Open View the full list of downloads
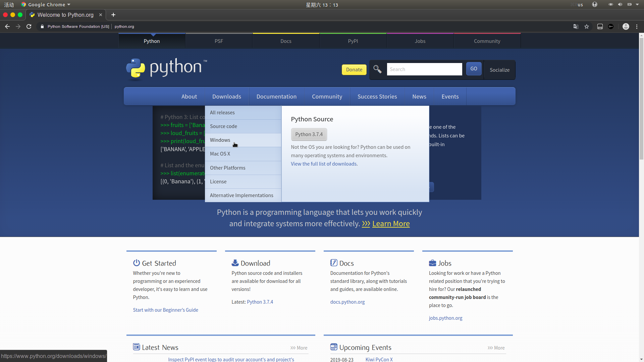644x362 pixels. point(324,164)
